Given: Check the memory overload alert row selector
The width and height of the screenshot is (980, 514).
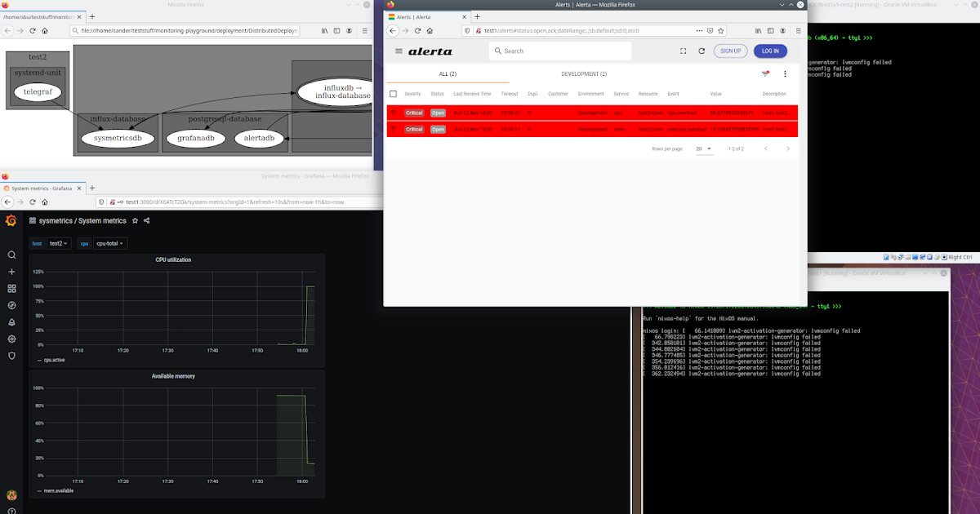Looking at the screenshot, I should pyautogui.click(x=393, y=127).
